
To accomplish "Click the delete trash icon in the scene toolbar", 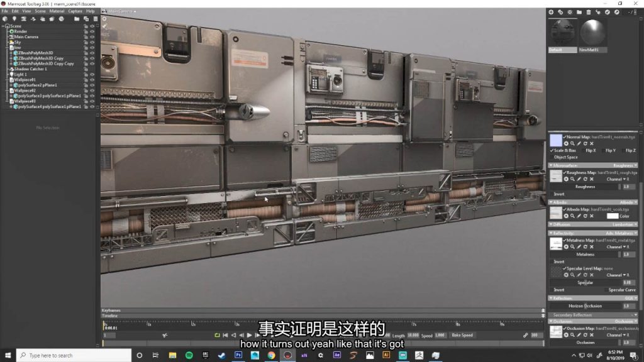I will (94, 19).
